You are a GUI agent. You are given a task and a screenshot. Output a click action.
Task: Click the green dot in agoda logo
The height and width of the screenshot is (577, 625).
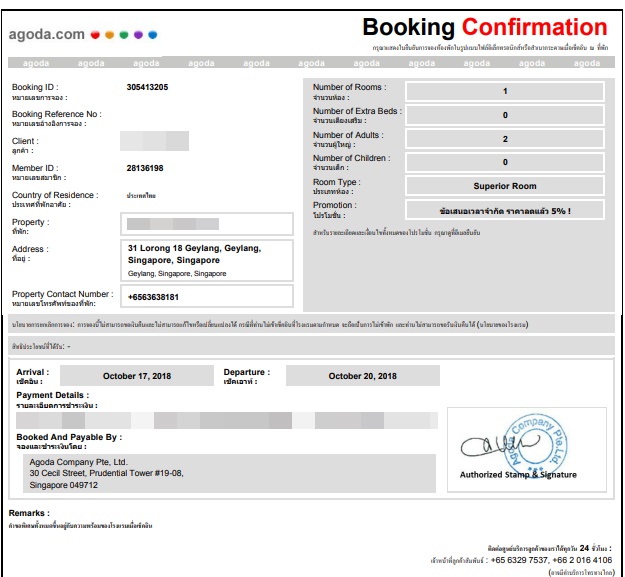(124, 35)
